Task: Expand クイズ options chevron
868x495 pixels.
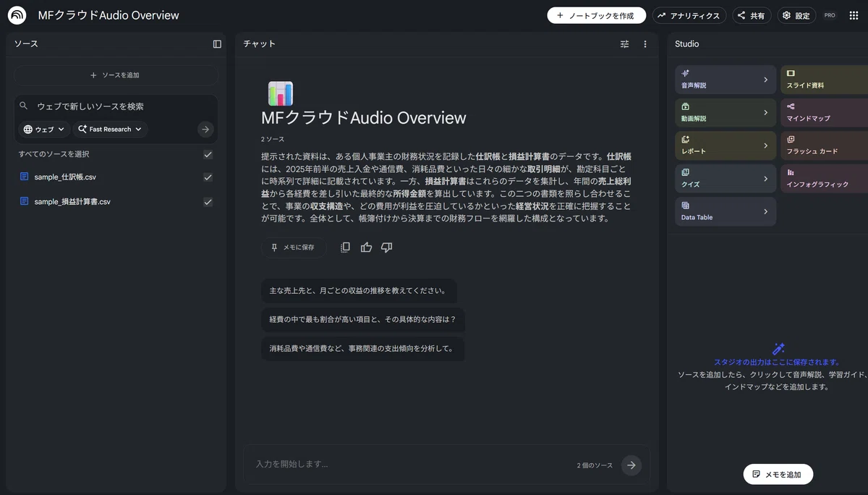Action: (766, 179)
